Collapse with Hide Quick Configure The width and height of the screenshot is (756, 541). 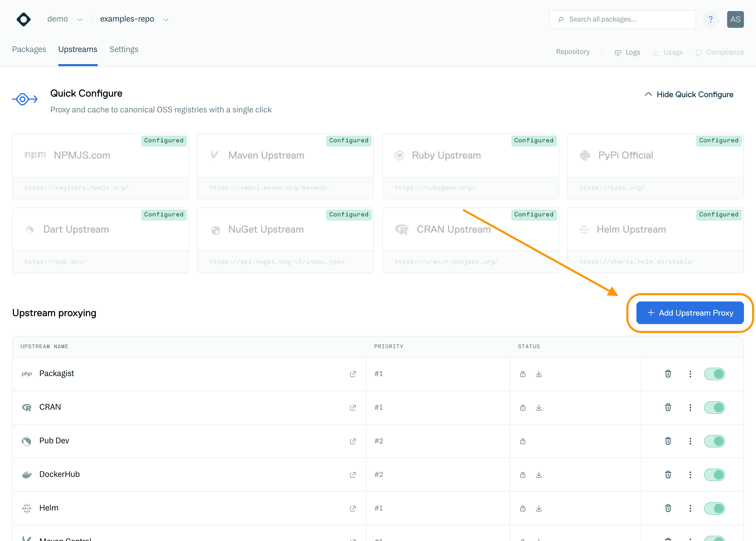click(x=689, y=95)
